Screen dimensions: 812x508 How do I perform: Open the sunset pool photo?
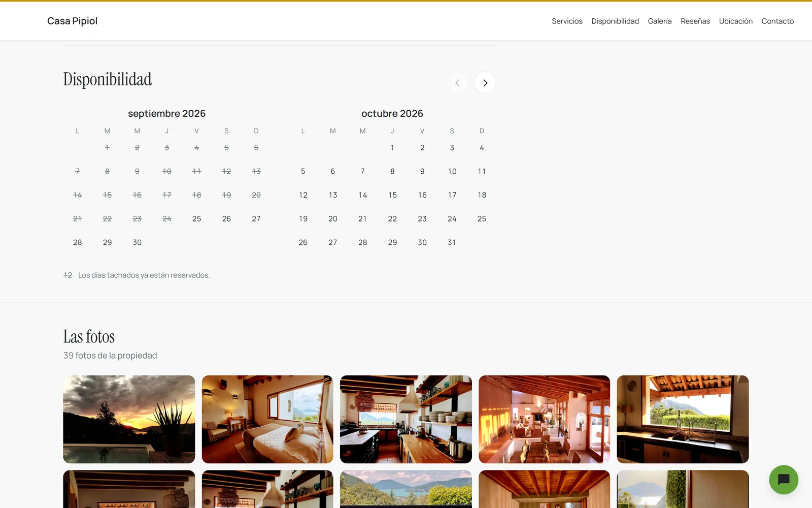[129, 419]
